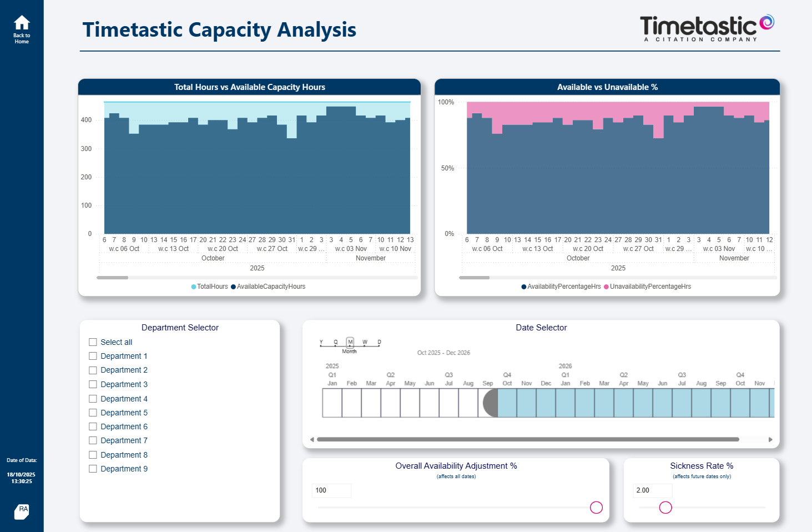Select the Jan 2025 timeline cell

(332, 403)
